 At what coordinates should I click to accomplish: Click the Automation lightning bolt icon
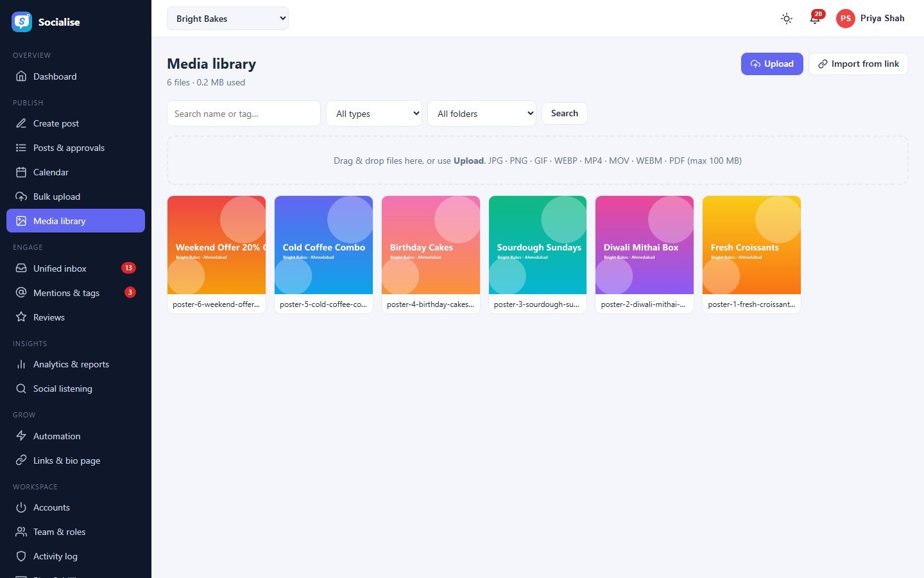coord(21,436)
